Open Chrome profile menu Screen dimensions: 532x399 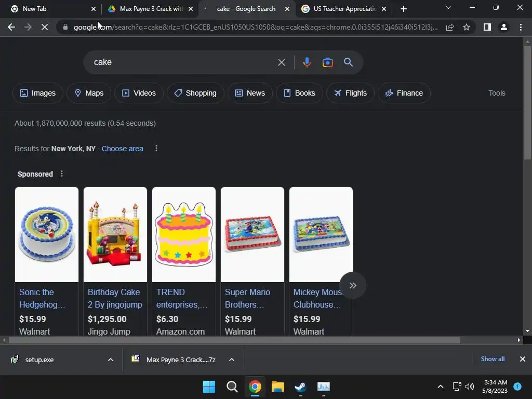[x=504, y=27]
